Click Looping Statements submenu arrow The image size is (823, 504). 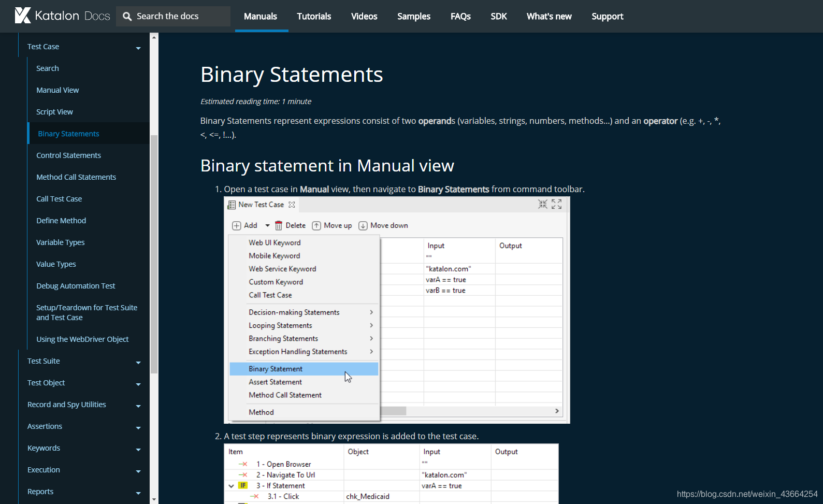371,325
